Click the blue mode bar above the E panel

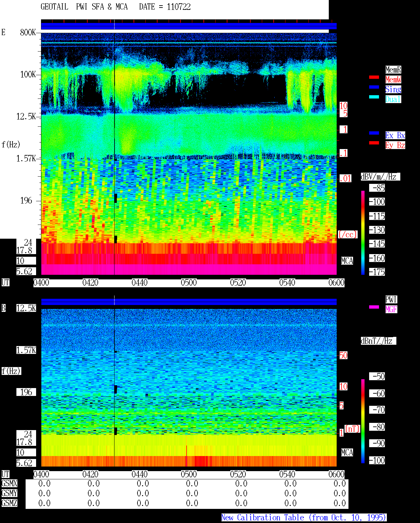(x=189, y=26)
